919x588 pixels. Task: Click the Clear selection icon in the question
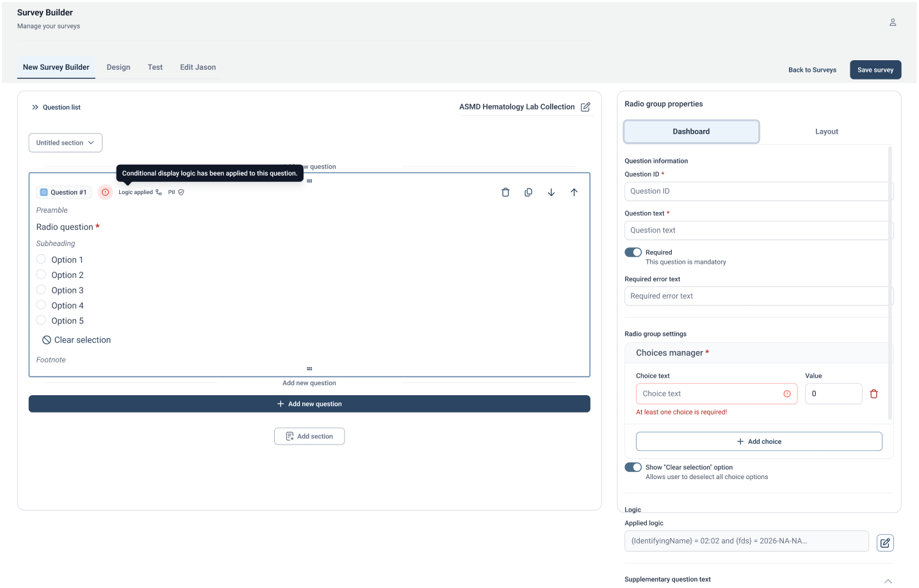tap(47, 340)
